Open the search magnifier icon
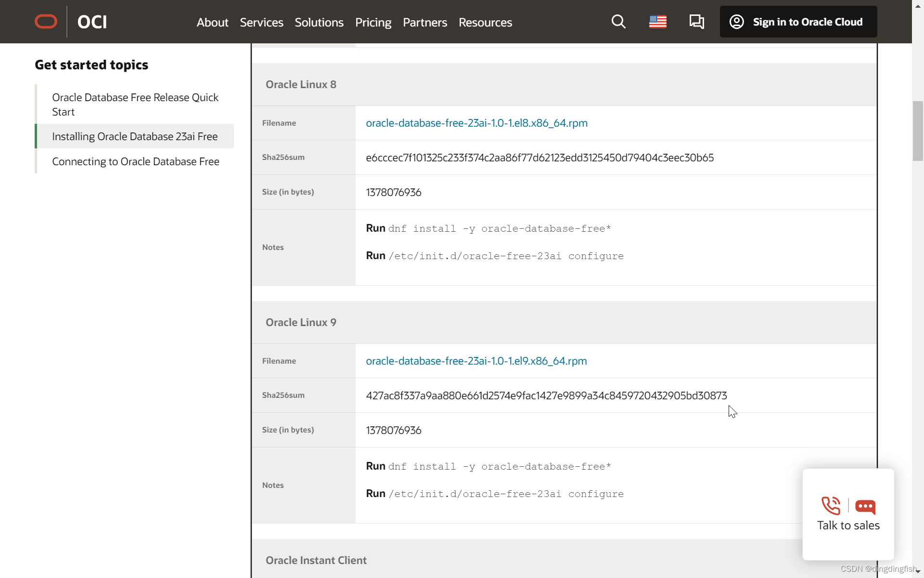 618,22
